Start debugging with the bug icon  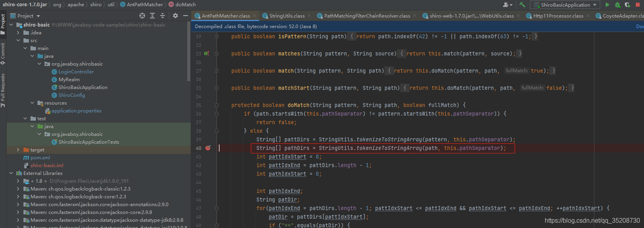coord(617,5)
